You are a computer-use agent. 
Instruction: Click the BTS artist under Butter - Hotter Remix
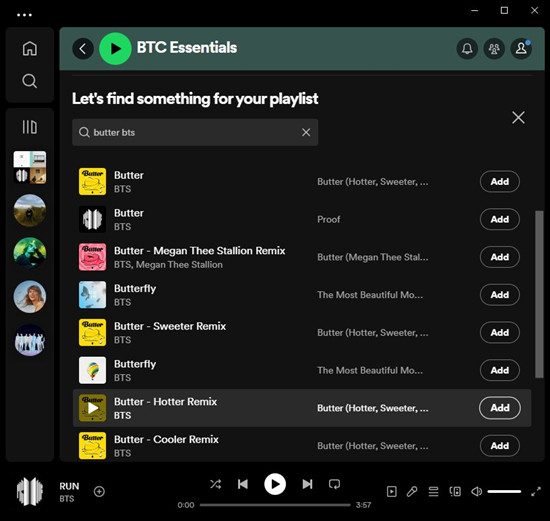point(122,415)
